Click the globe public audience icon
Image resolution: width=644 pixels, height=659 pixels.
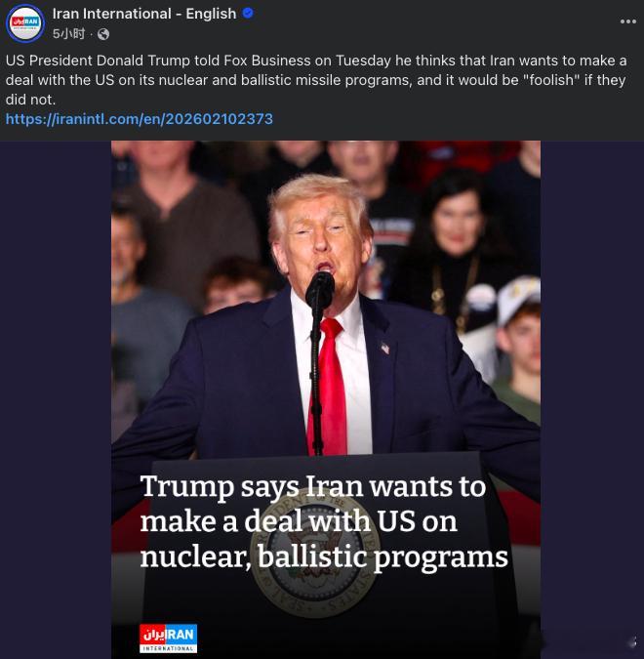(x=103, y=34)
